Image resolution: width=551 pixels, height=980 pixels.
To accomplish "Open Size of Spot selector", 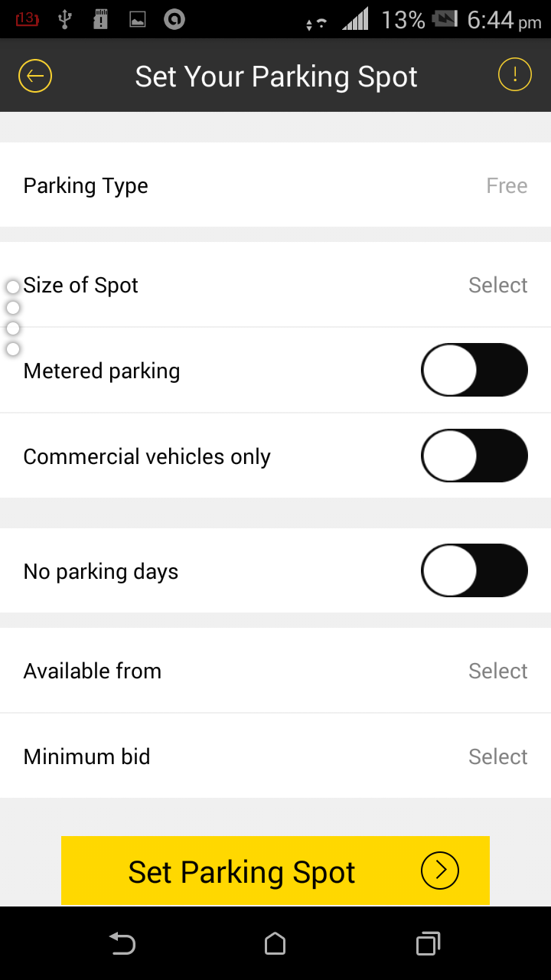I will click(497, 286).
